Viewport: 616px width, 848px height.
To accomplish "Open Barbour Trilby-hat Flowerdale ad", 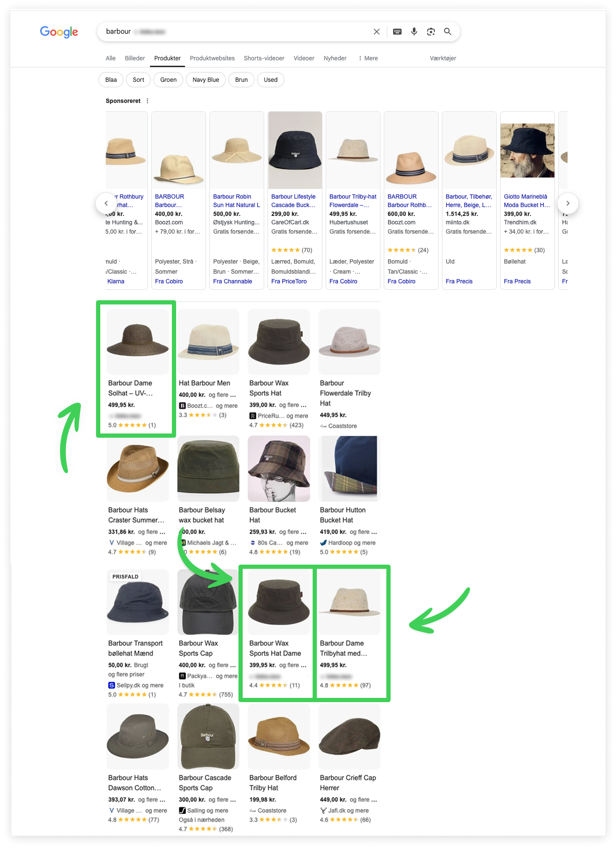I will click(x=353, y=201).
